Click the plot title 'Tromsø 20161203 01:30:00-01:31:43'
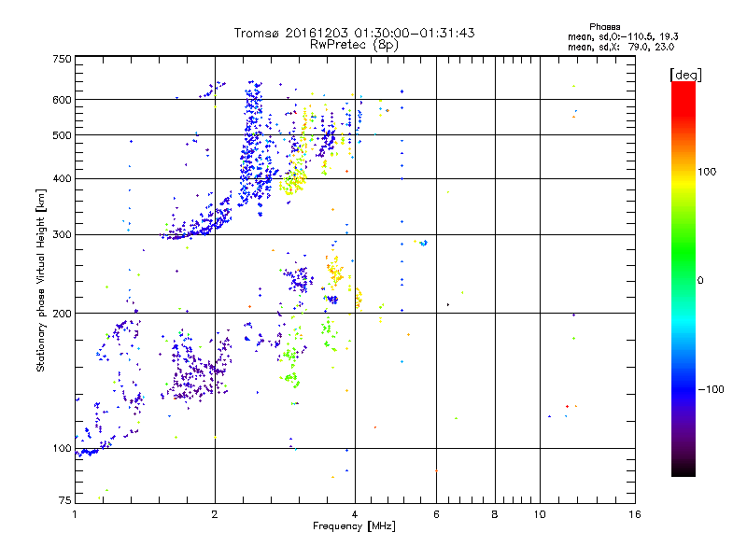The width and height of the screenshot is (747, 560). [x=354, y=33]
